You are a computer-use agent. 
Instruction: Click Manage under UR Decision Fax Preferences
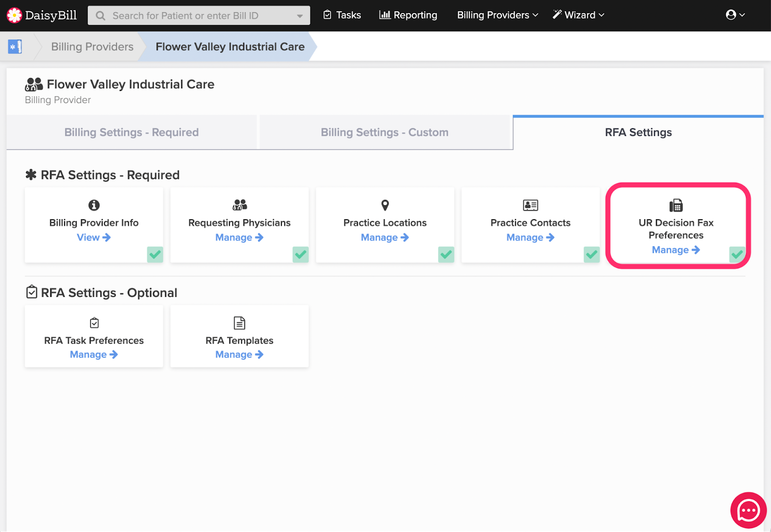coord(676,250)
